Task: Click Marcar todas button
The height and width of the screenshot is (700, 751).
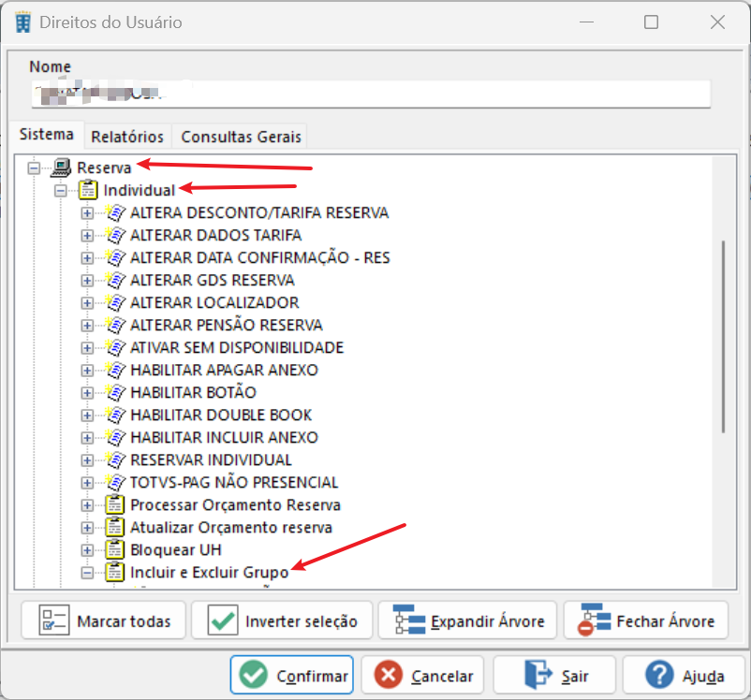Action: click(103, 620)
